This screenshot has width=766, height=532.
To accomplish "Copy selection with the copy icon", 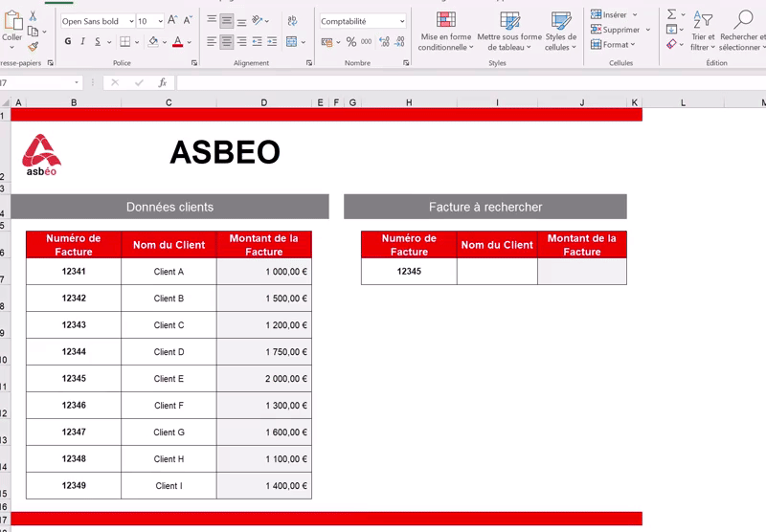I will coord(33,32).
